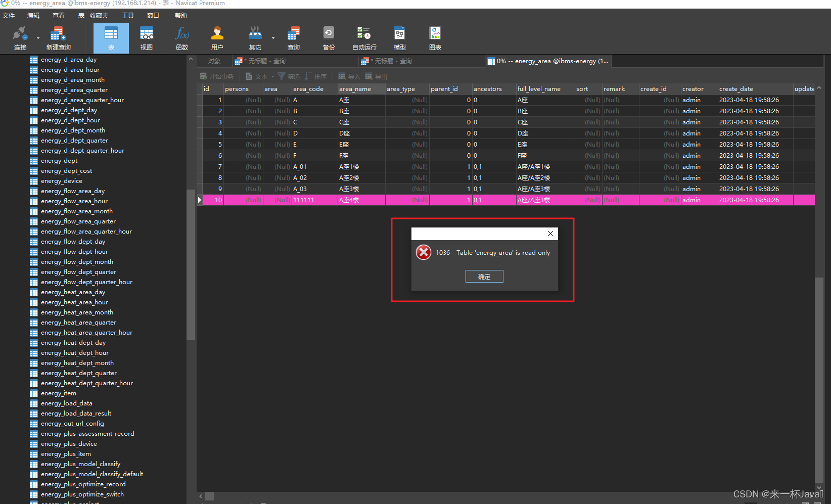Open the 视图 (View) toolbar icon
Viewport: 831px width, 504px height.
(147, 38)
